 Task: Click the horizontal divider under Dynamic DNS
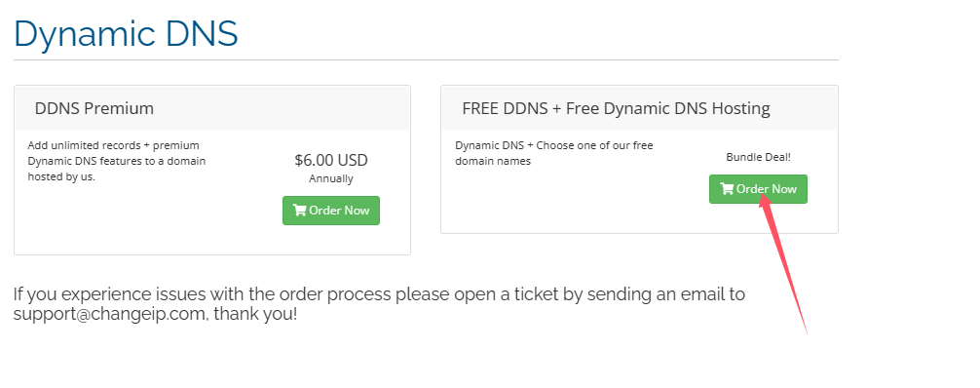[426, 60]
